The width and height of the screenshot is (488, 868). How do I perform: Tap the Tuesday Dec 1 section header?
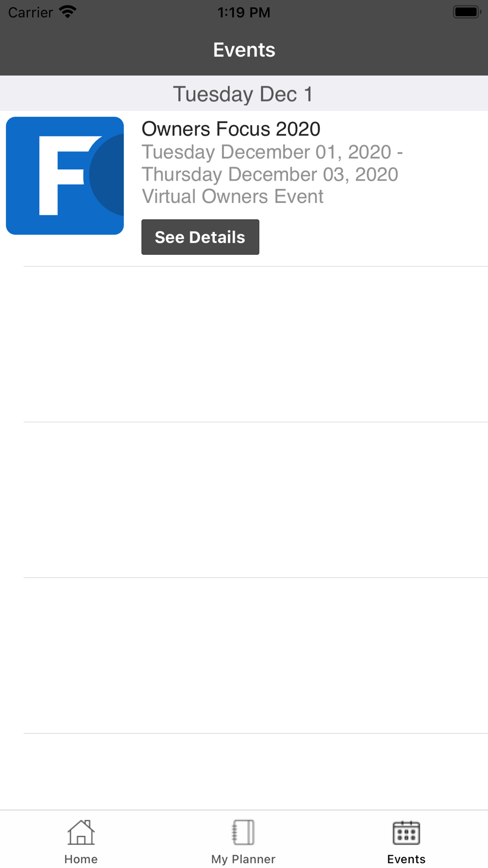[244, 93]
